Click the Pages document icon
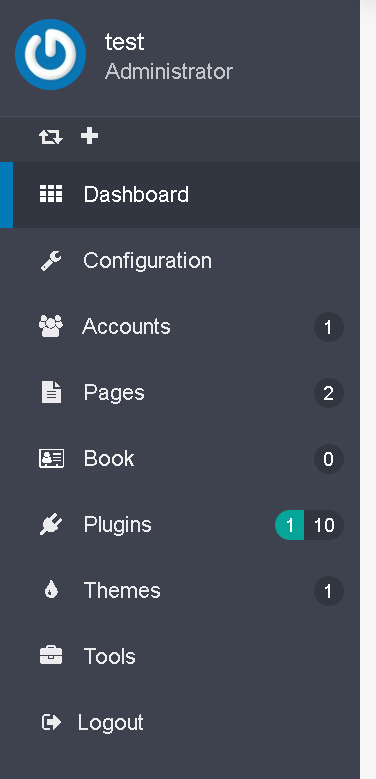376x779 pixels. tap(51, 392)
